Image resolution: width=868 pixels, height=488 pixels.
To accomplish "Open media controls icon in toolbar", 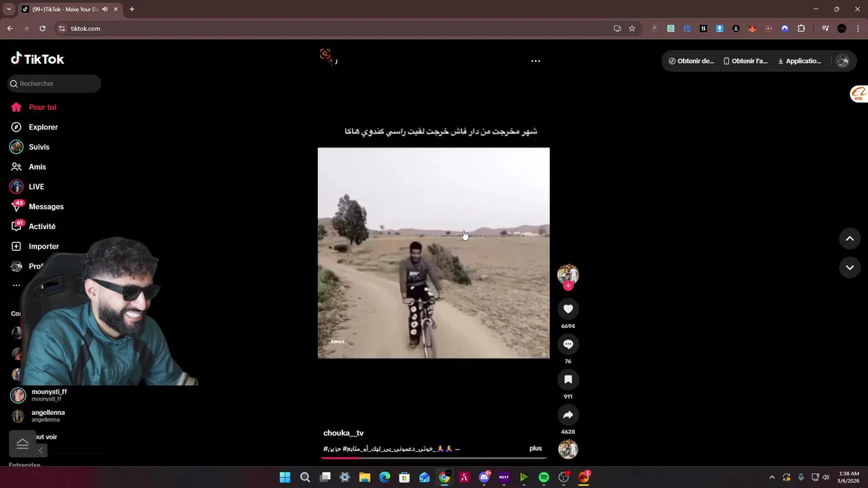I will point(825,28).
